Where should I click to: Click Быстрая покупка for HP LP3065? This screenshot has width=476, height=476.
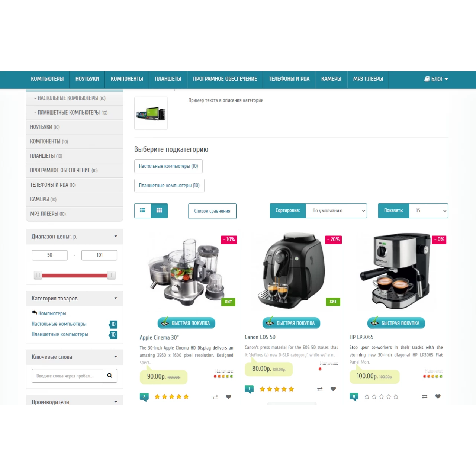[396, 323]
